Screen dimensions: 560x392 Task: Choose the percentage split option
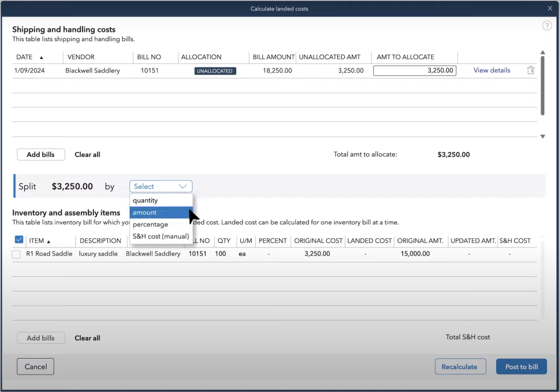150,224
